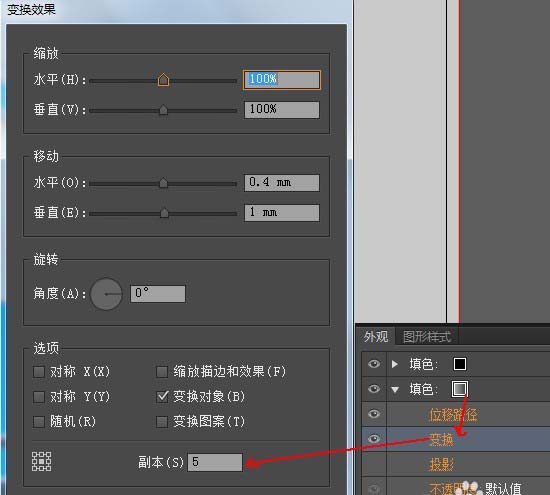Click the reference point grid icon
The height and width of the screenshot is (495, 550).
pos(41,461)
